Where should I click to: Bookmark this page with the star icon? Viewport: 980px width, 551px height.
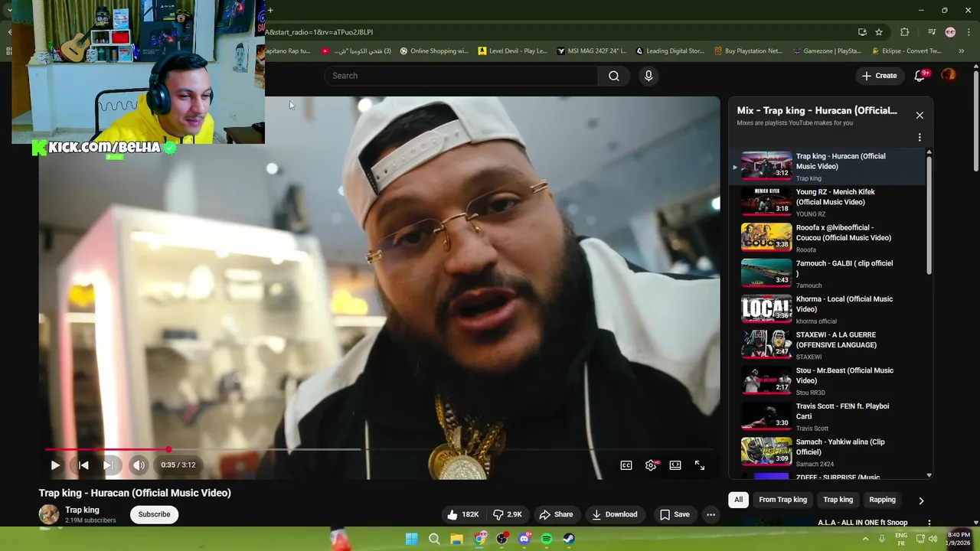(879, 32)
